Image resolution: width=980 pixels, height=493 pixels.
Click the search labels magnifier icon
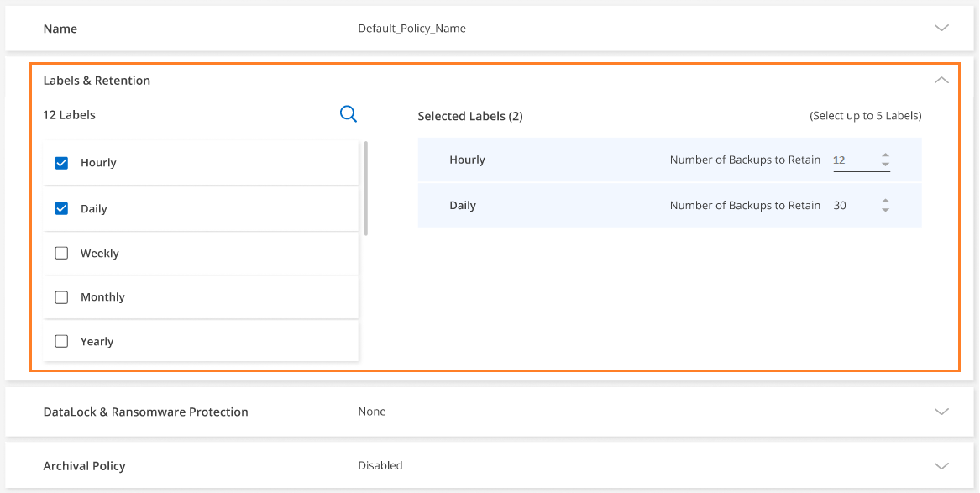(x=349, y=114)
